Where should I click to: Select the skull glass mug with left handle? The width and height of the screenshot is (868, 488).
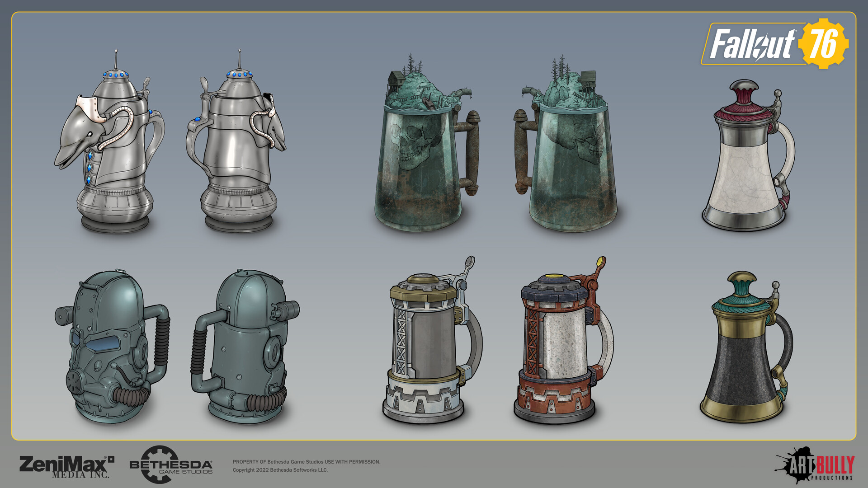click(566, 144)
